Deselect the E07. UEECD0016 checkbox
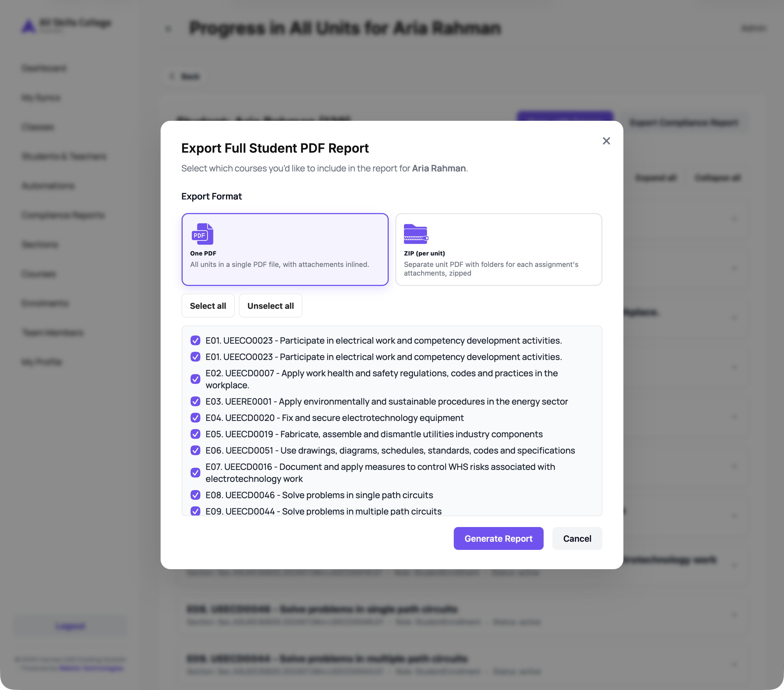The image size is (784, 690). [195, 473]
